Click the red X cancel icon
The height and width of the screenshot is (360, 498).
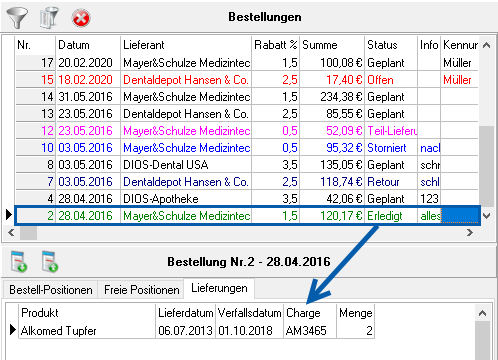pyautogui.click(x=81, y=18)
